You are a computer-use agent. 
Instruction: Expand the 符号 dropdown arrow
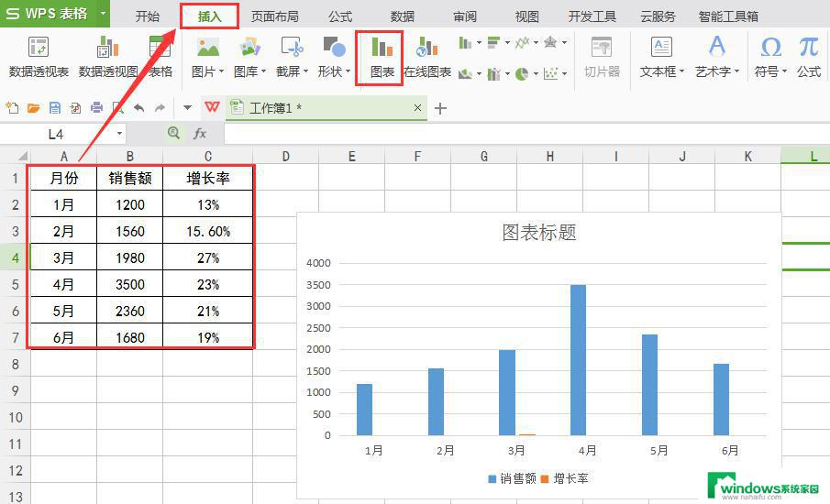[784, 71]
